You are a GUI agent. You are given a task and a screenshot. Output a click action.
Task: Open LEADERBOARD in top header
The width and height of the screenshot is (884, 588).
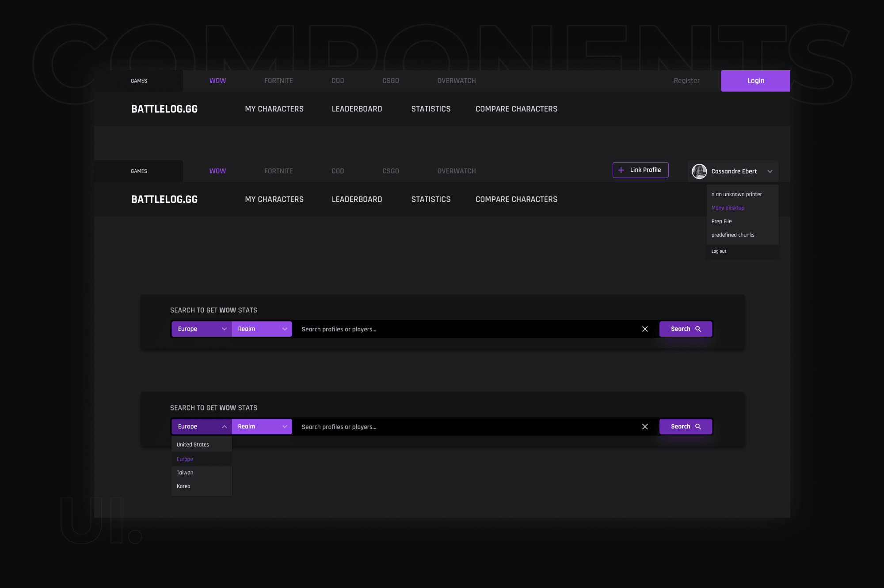pos(357,109)
